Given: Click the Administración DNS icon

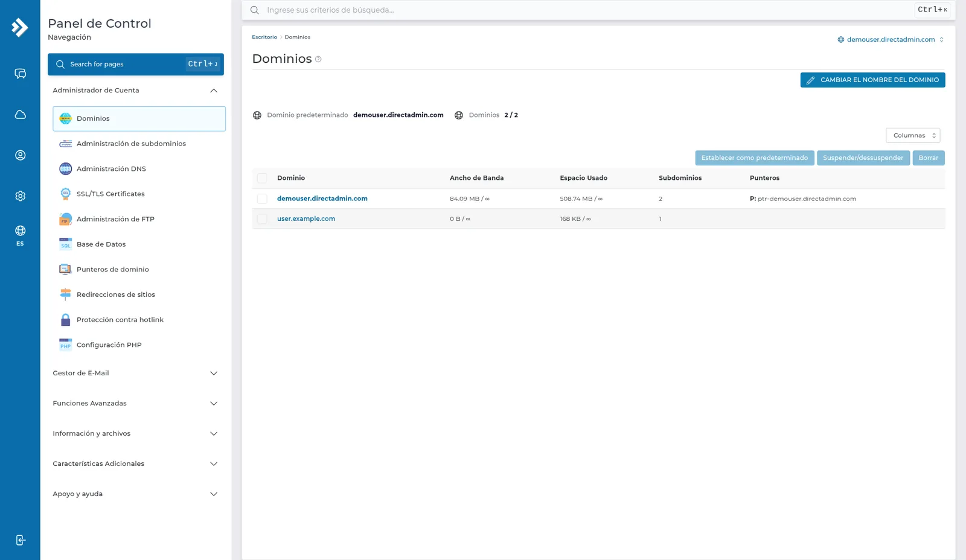Looking at the screenshot, I should click(x=65, y=169).
